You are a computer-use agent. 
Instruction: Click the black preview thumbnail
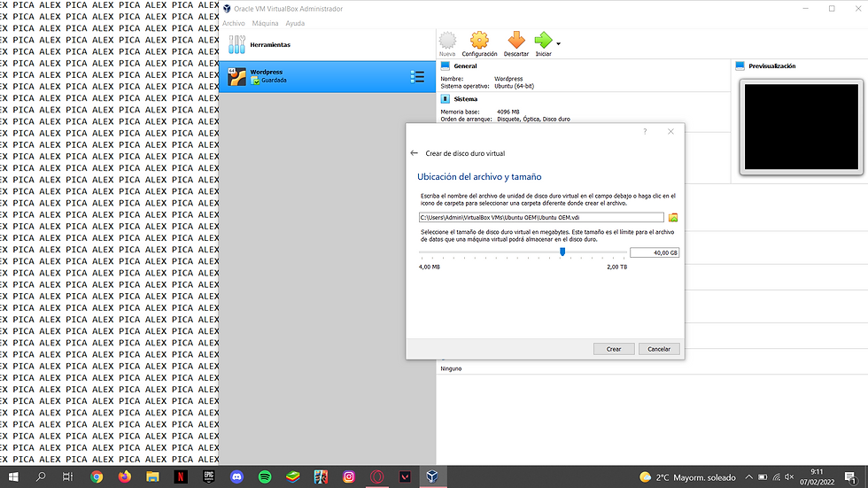click(x=801, y=127)
